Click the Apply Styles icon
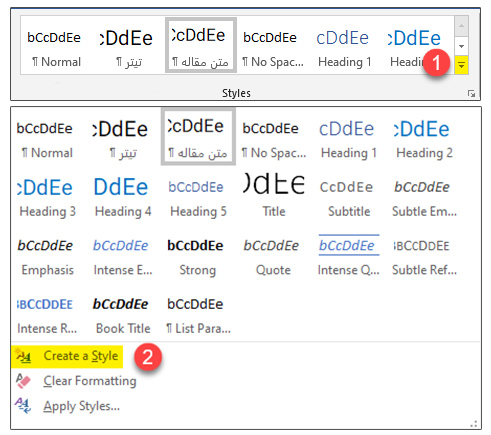491x435 pixels. 23,406
